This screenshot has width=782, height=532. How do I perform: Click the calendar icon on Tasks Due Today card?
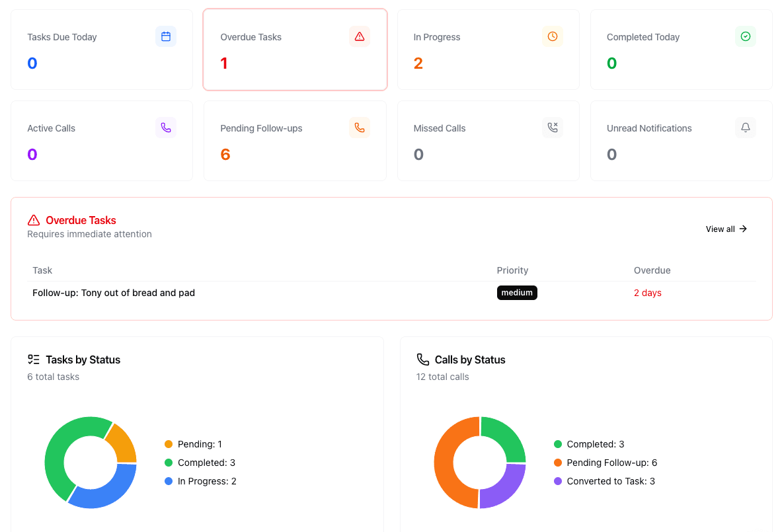coord(165,36)
